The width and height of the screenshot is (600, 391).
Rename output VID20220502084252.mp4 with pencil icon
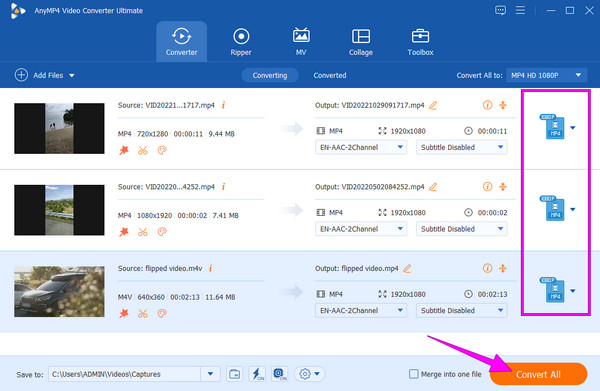coord(433,187)
